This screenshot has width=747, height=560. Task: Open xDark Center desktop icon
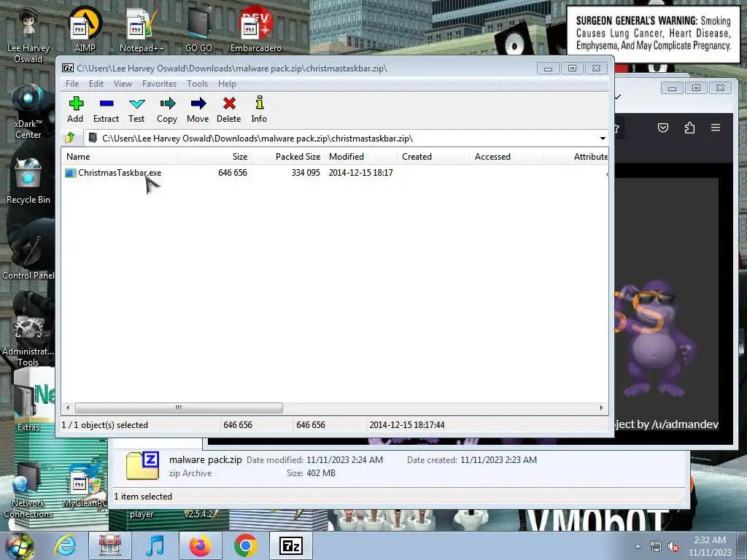[28, 111]
